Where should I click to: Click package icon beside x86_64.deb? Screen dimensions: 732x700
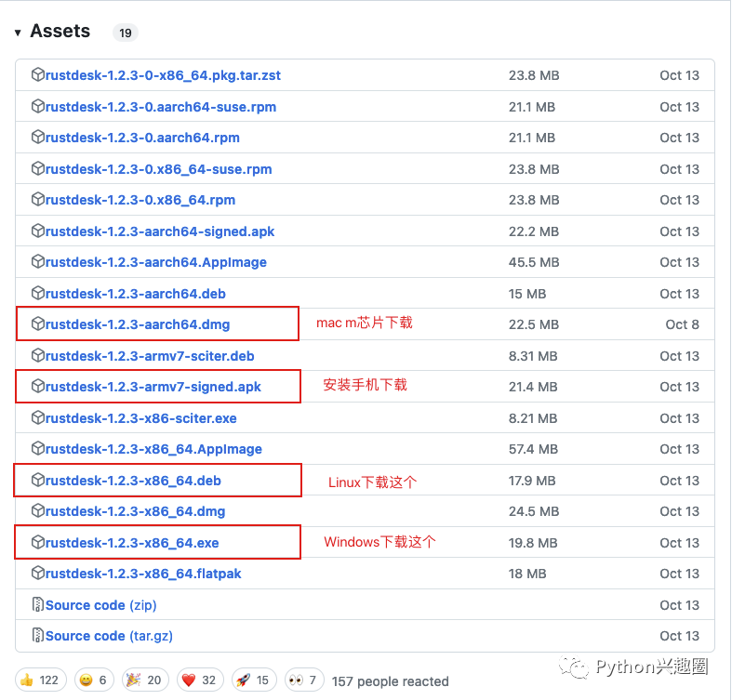pyautogui.click(x=38, y=481)
